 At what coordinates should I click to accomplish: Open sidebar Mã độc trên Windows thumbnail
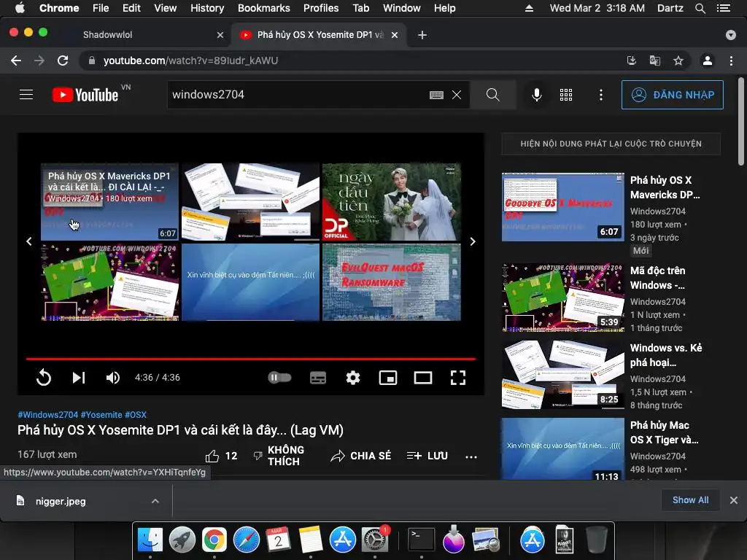tap(562, 297)
